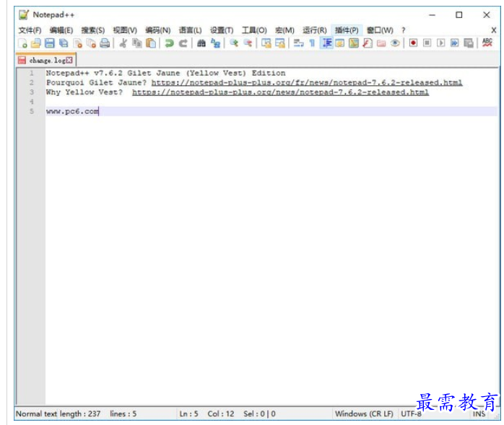Click the Close All toolbar icon

(91, 43)
